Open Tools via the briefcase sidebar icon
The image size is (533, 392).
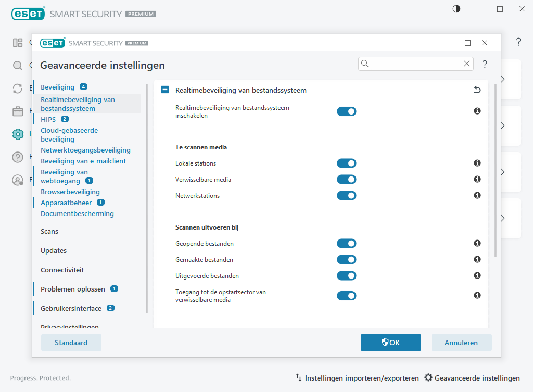(18, 111)
